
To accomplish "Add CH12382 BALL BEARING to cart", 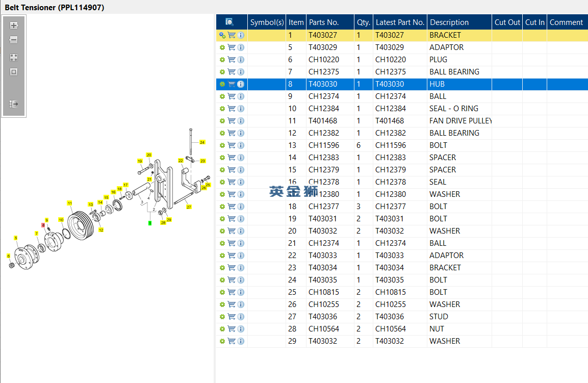I will point(232,133).
